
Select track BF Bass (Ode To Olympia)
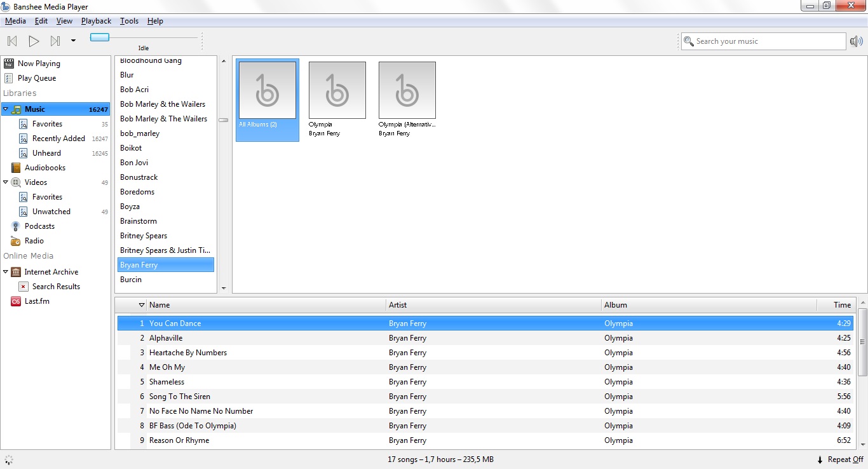coord(485,426)
